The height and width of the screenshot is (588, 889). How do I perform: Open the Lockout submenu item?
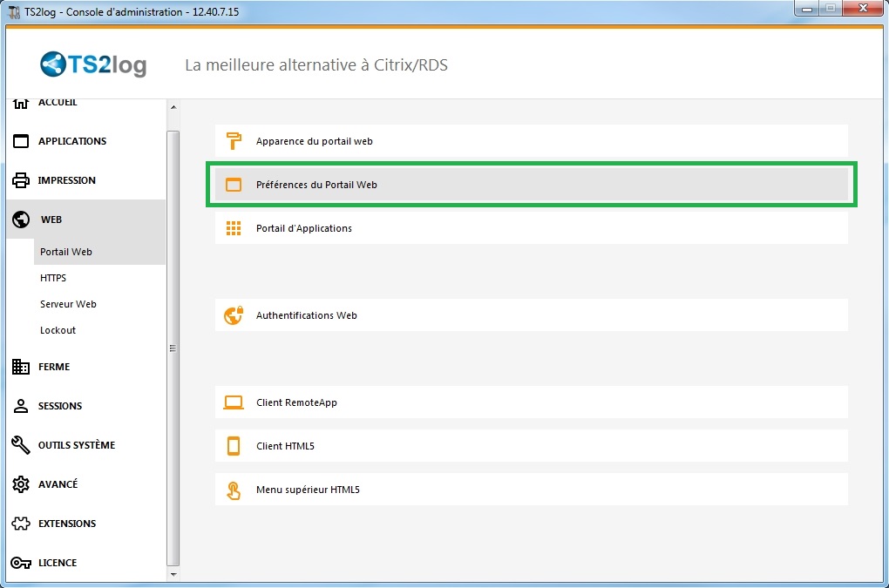click(x=58, y=330)
